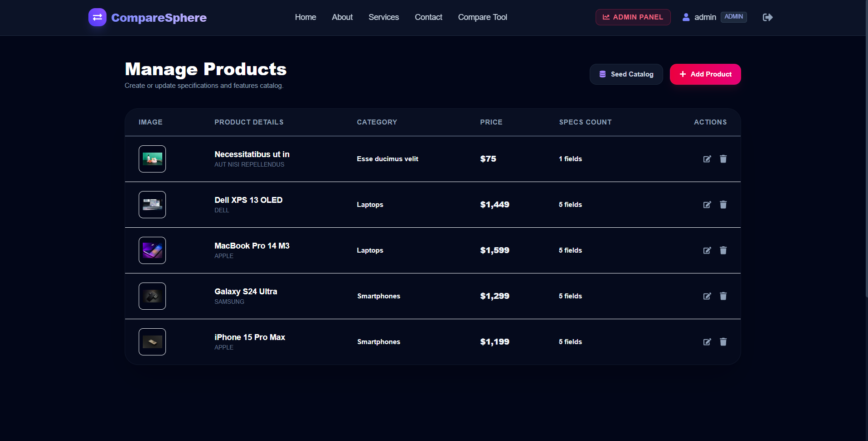The width and height of the screenshot is (868, 441).
Task: Click the SPECS COUNT column header
Action: (x=585, y=122)
